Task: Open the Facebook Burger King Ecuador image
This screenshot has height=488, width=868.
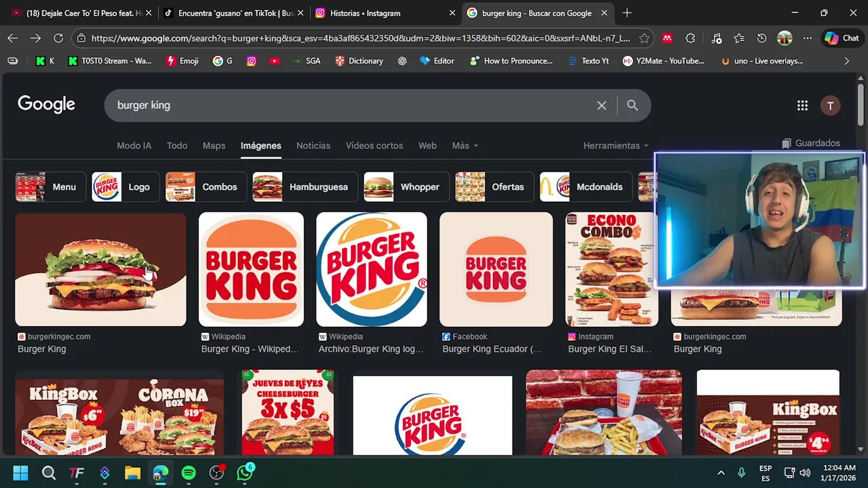Action: pyautogui.click(x=496, y=269)
